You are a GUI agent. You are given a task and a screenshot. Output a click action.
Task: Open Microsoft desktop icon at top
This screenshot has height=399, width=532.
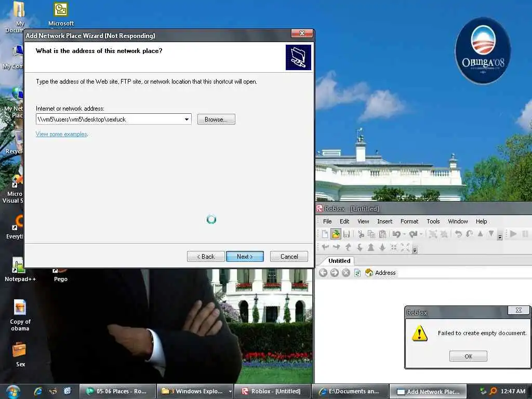(x=61, y=14)
